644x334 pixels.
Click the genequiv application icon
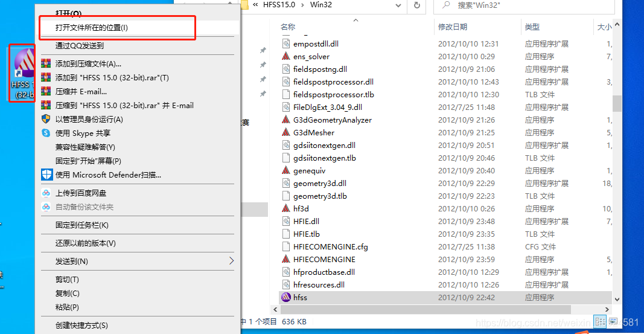(x=286, y=170)
